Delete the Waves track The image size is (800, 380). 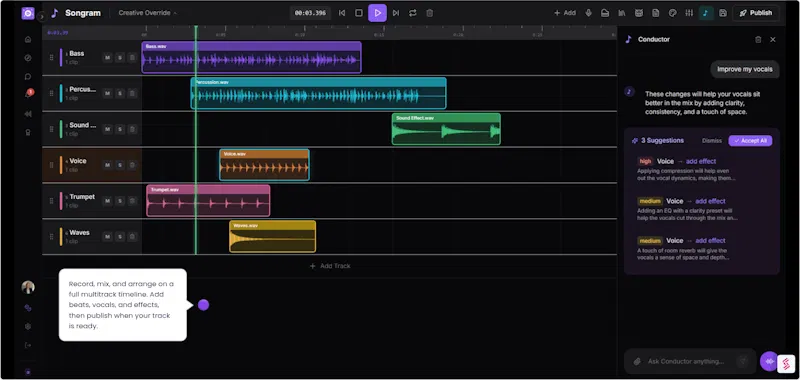(x=132, y=237)
